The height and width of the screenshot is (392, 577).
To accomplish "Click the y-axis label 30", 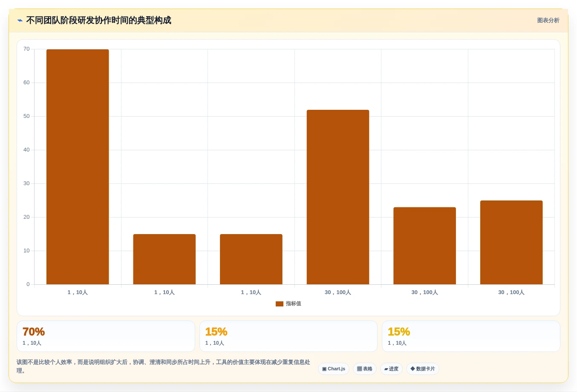I will (26, 183).
